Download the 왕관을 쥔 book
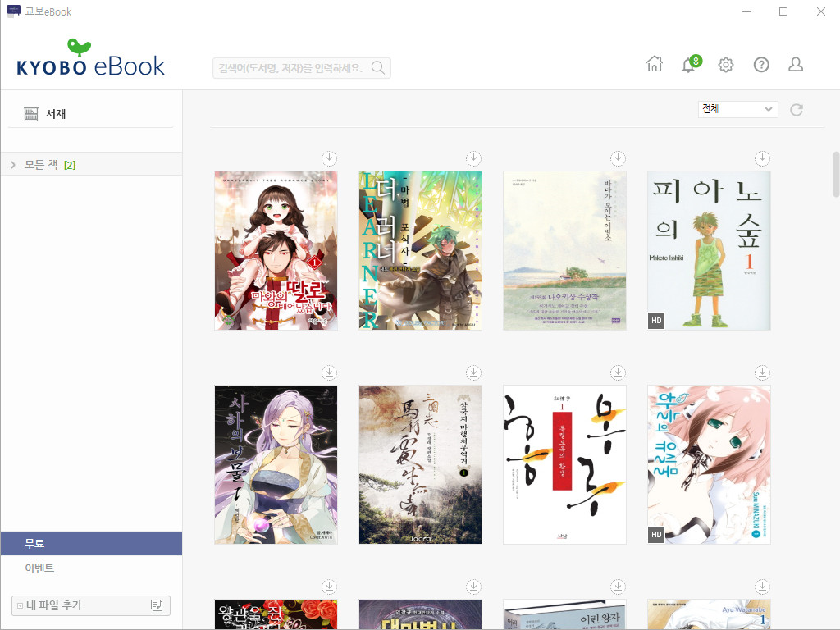Image resolution: width=840 pixels, height=630 pixels. point(330,586)
